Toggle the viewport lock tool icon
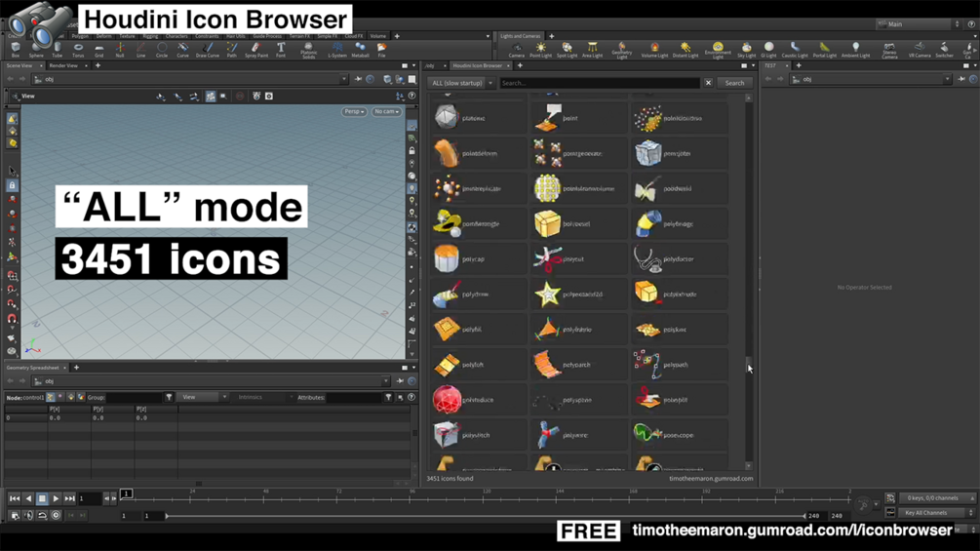The width and height of the screenshot is (980, 551). [12, 185]
